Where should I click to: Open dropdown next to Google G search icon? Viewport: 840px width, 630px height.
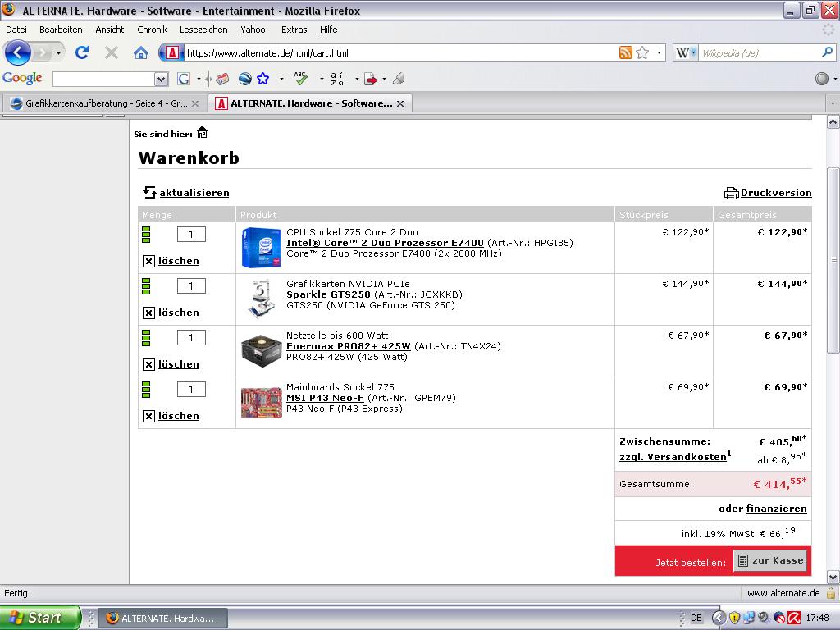coord(199,80)
